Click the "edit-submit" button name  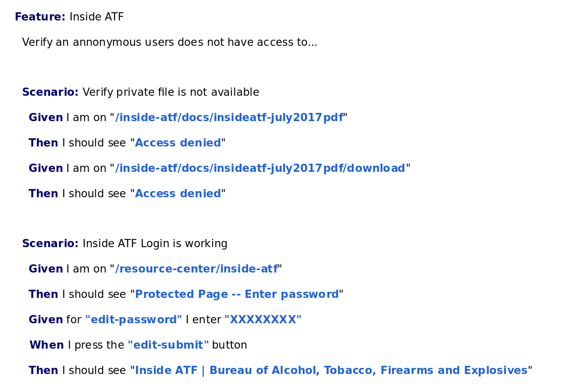click(x=169, y=345)
